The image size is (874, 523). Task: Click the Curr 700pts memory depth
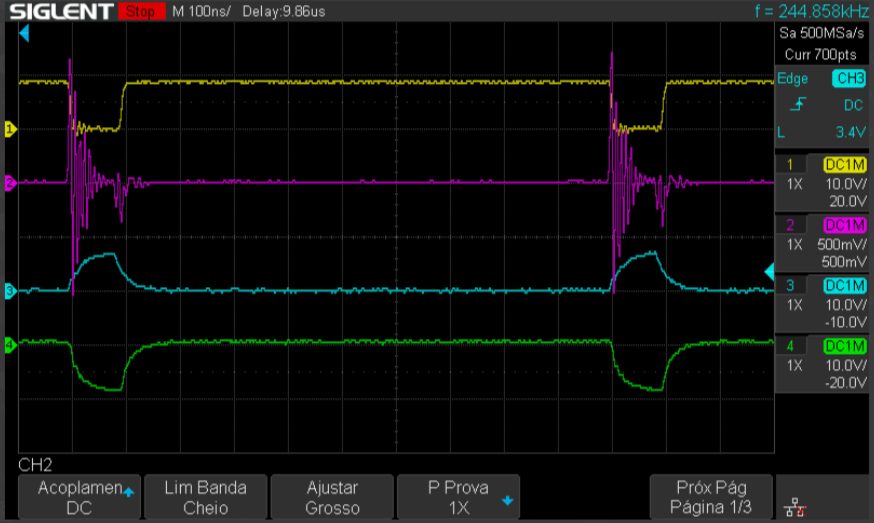(x=820, y=55)
